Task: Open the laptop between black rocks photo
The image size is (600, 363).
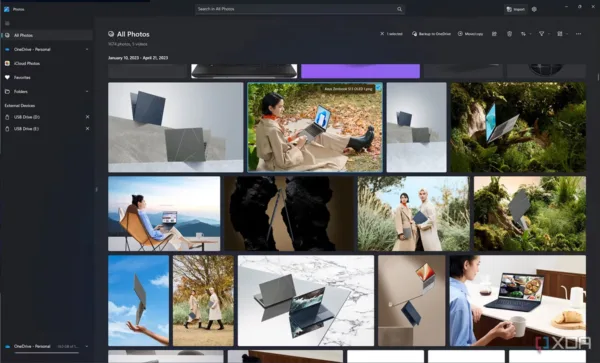Action: [x=289, y=213]
